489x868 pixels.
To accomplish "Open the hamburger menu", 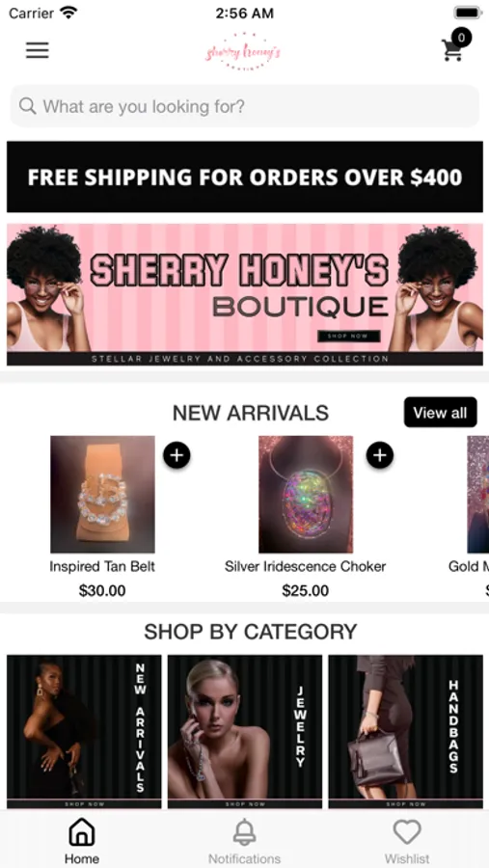I will pyautogui.click(x=37, y=50).
